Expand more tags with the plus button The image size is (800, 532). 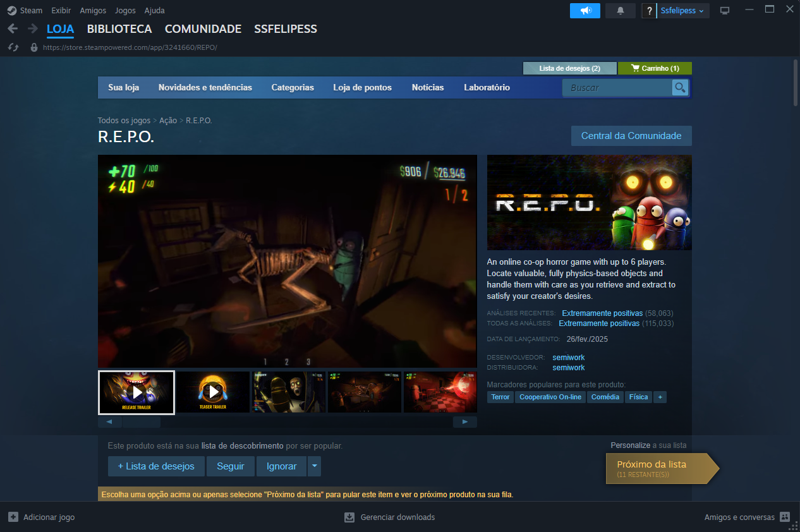pyautogui.click(x=660, y=397)
